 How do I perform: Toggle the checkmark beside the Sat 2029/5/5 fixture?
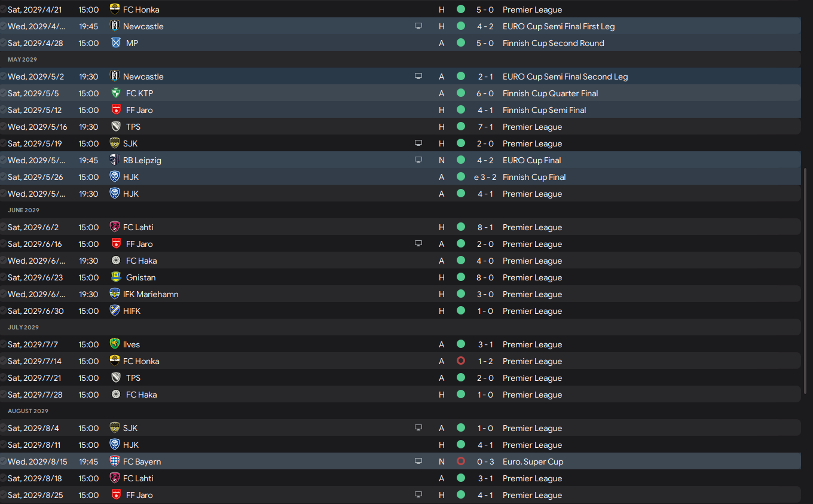coord(4,93)
